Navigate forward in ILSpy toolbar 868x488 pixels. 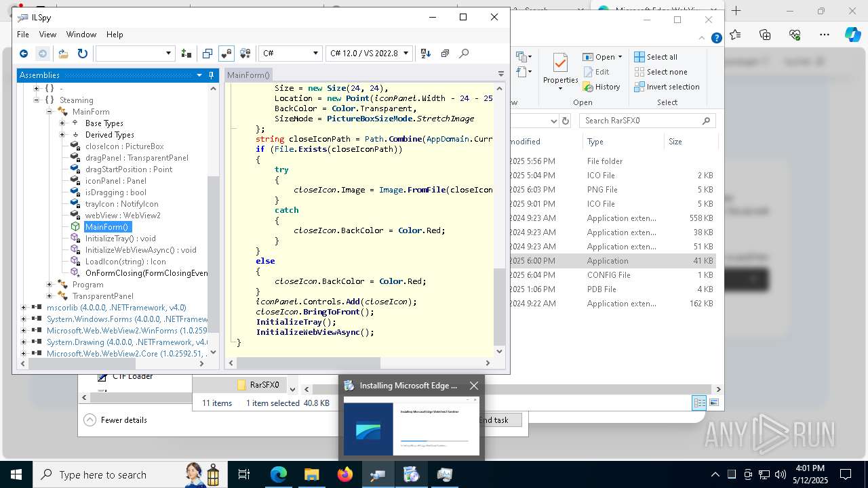(43, 53)
